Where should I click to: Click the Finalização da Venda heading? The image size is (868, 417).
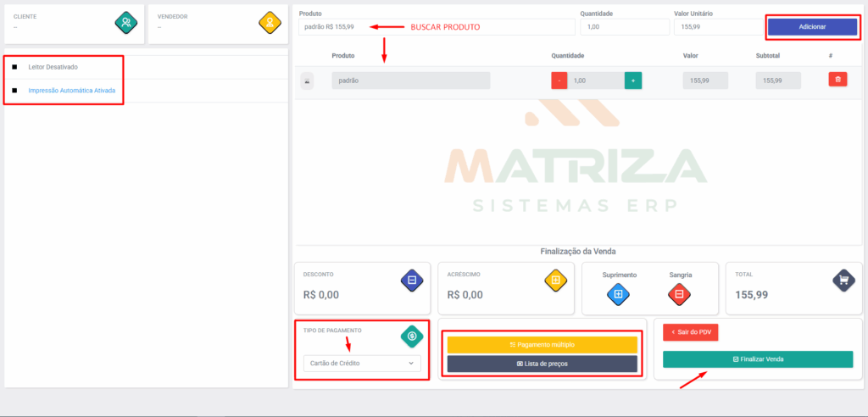pyautogui.click(x=578, y=252)
